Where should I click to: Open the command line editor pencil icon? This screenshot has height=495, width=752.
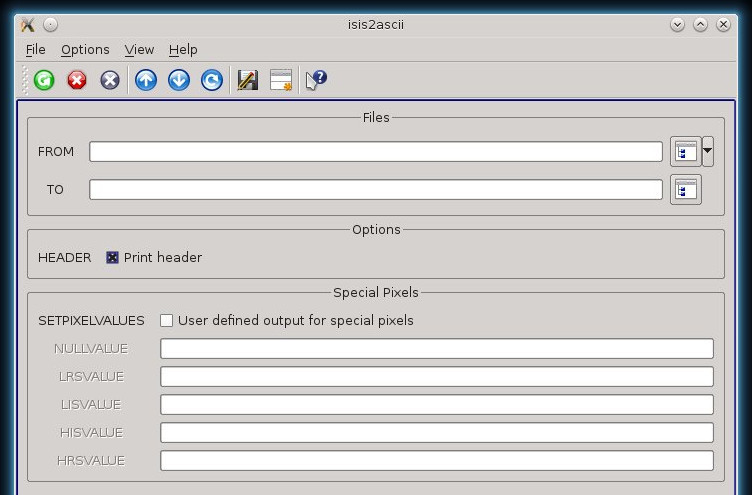(x=247, y=80)
